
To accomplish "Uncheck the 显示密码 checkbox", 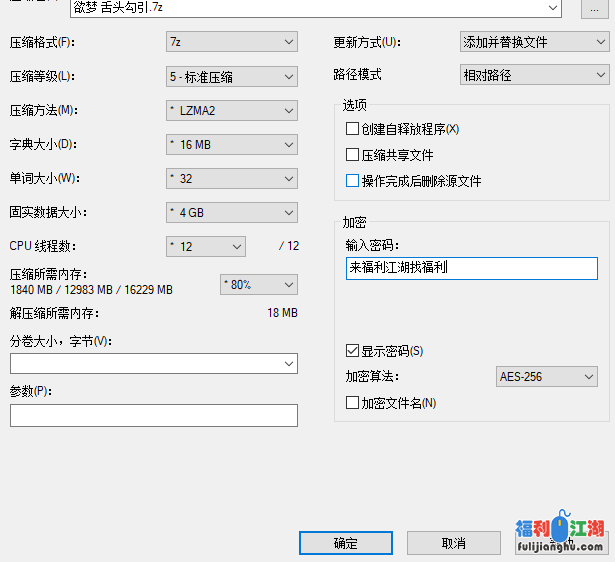I will click(352, 351).
